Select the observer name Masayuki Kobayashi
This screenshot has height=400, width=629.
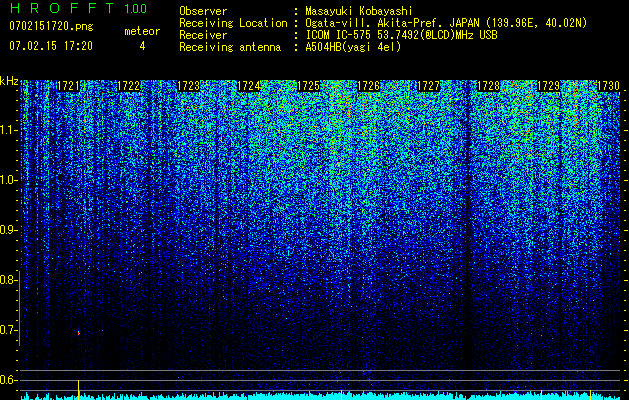click(359, 11)
